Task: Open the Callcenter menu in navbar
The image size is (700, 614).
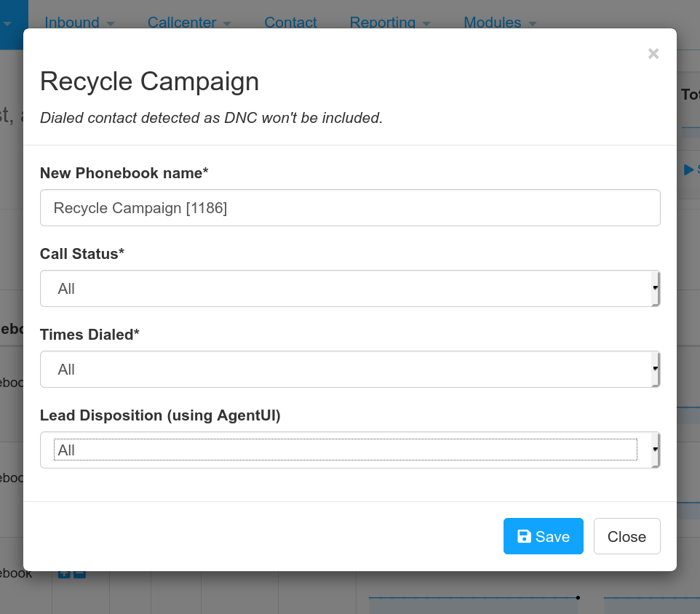Action: coord(189,22)
